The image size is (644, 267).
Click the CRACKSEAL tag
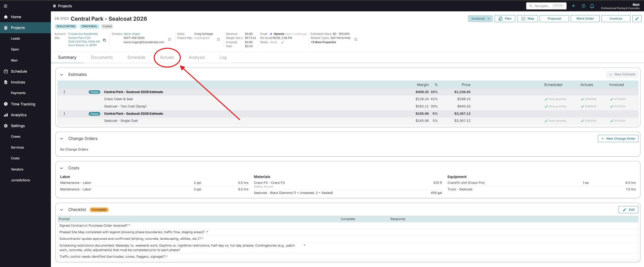click(x=89, y=26)
